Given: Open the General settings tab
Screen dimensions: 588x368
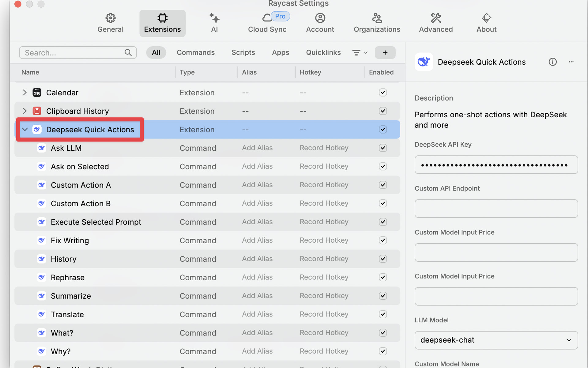Looking at the screenshot, I should pyautogui.click(x=110, y=23).
